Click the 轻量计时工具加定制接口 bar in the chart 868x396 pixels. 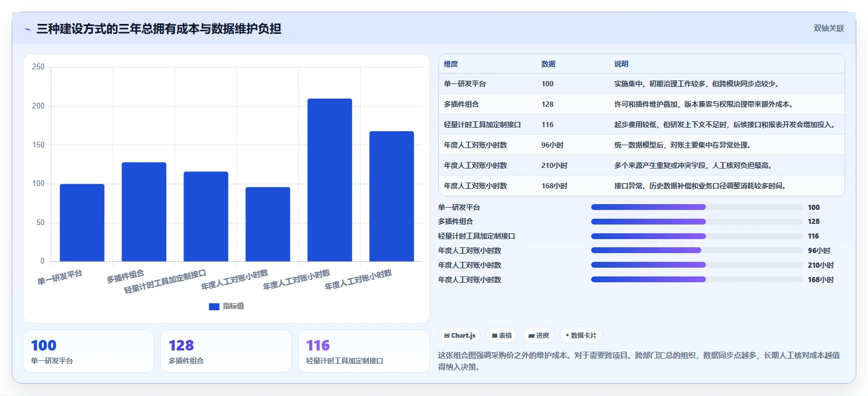coord(206,216)
